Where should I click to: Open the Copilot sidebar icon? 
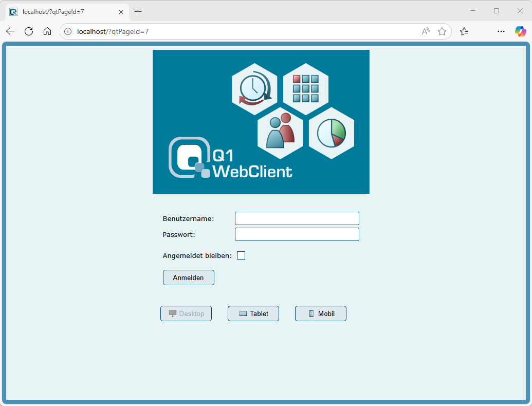coord(520,31)
